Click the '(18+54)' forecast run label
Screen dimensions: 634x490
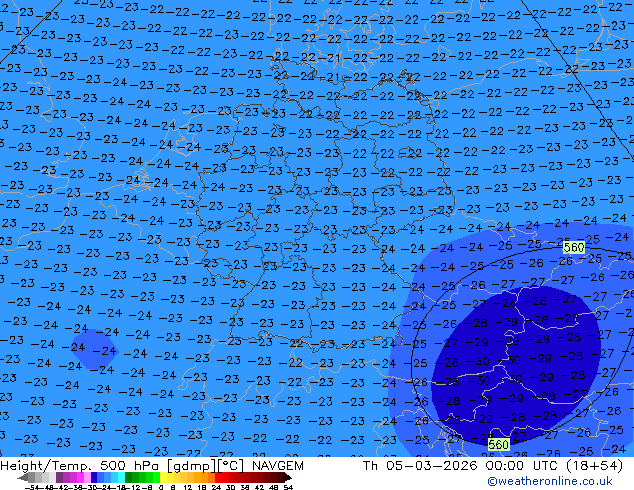point(594,466)
